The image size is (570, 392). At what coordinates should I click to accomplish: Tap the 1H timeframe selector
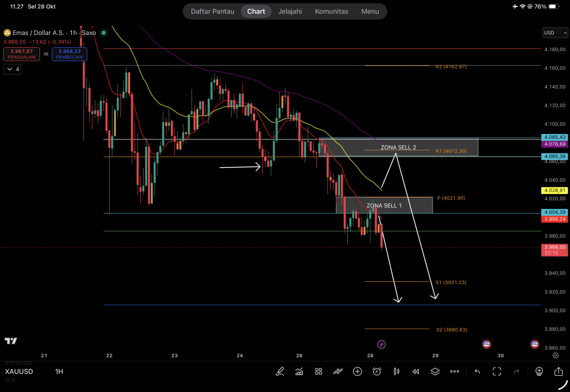59,371
